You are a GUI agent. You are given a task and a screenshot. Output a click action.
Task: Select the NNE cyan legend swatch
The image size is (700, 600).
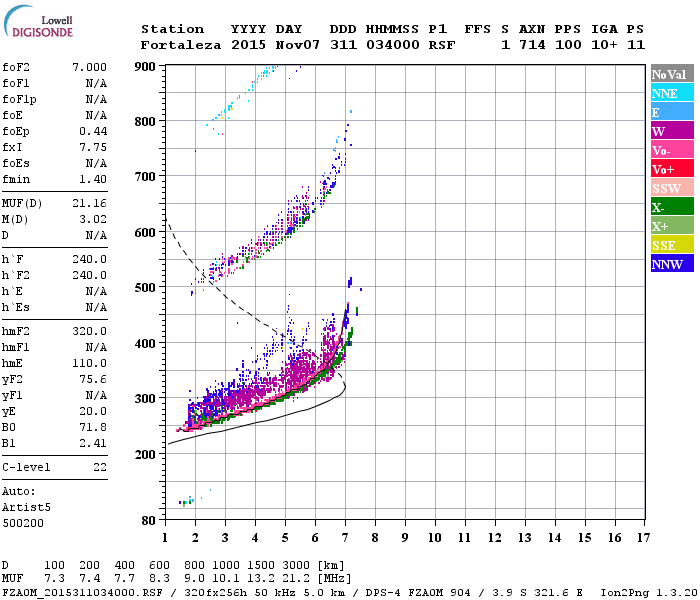pos(672,93)
